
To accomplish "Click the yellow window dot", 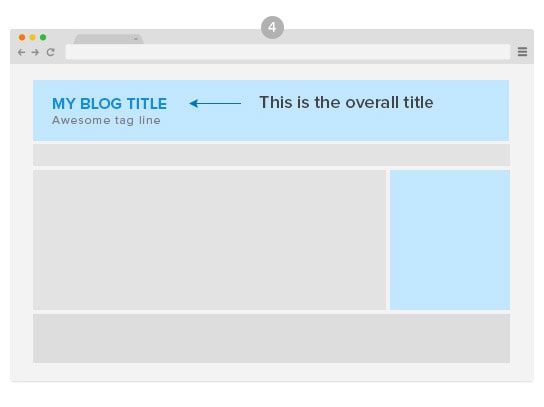I will click(x=33, y=37).
